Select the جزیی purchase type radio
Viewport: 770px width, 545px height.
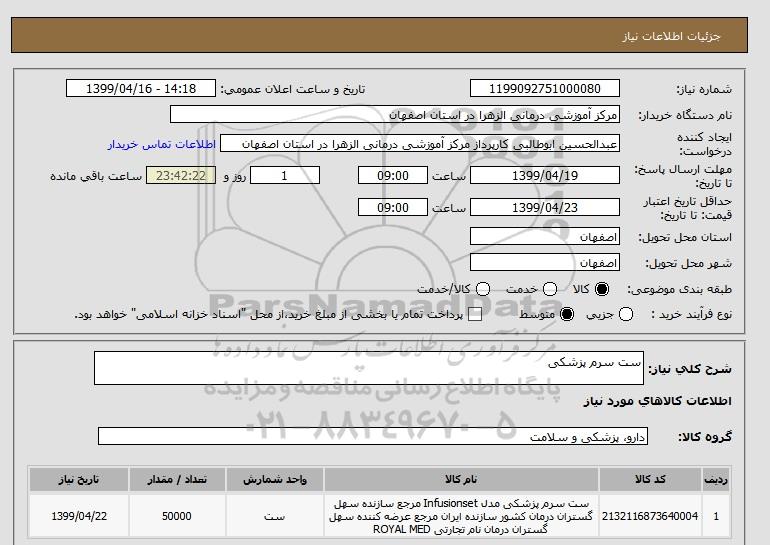pos(626,314)
